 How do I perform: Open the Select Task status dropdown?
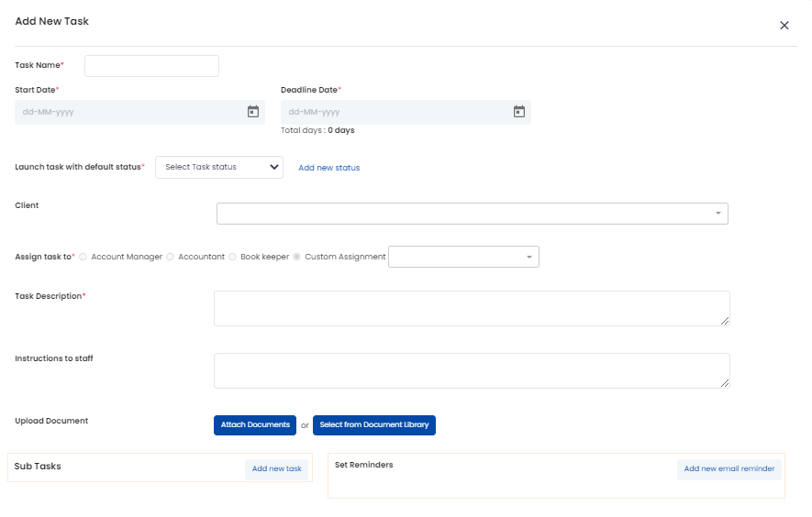click(x=219, y=167)
